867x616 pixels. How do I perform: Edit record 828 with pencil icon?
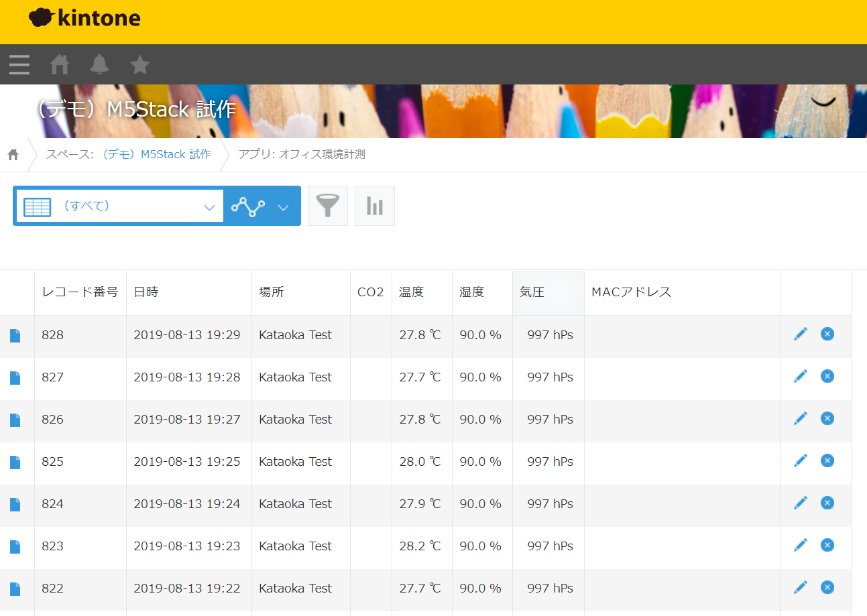(801, 334)
